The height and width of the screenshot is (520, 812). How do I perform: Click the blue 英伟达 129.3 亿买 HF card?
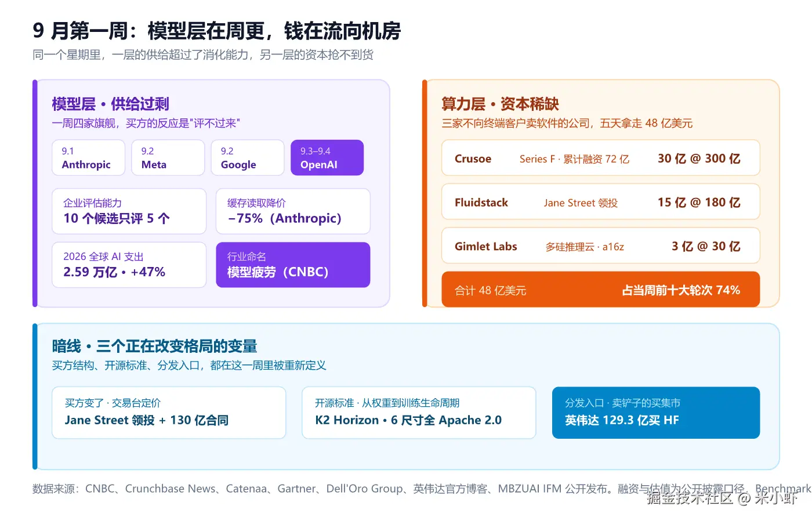point(656,413)
